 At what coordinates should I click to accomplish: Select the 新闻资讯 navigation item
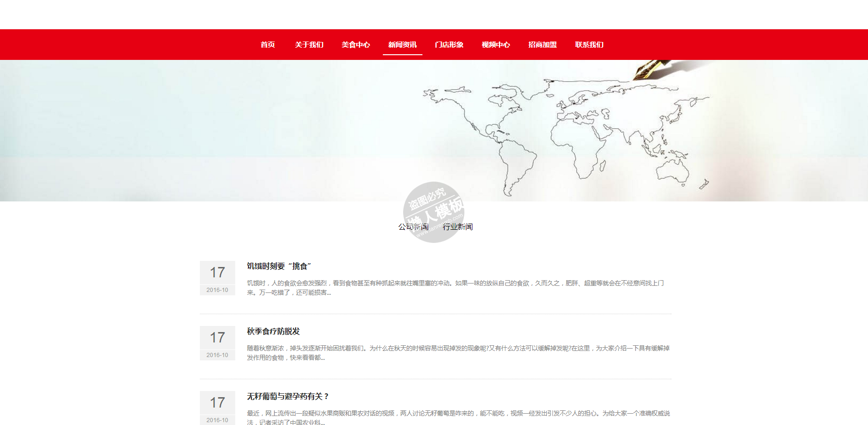click(x=403, y=45)
